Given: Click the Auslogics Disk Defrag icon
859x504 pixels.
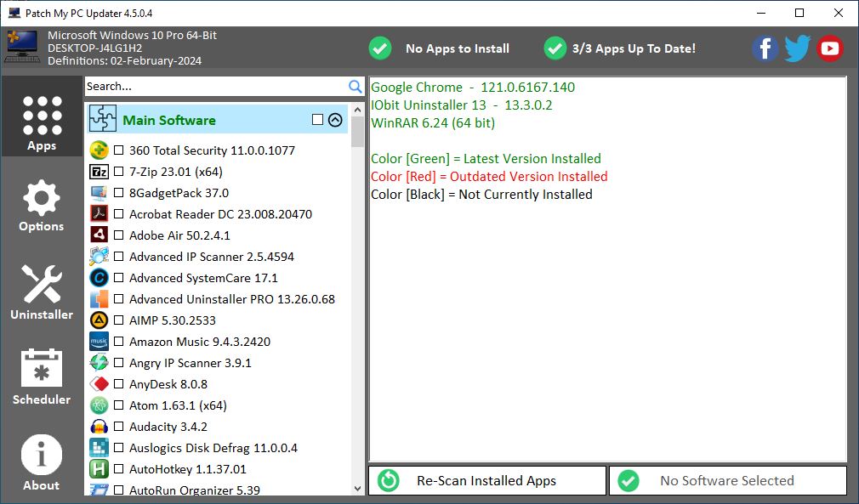Looking at the screenshot, I should (100, 448).
